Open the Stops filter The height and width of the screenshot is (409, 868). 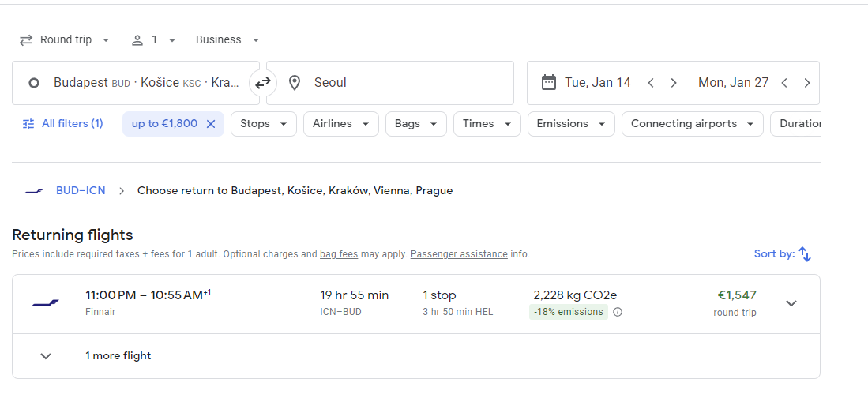pos(263,124)
